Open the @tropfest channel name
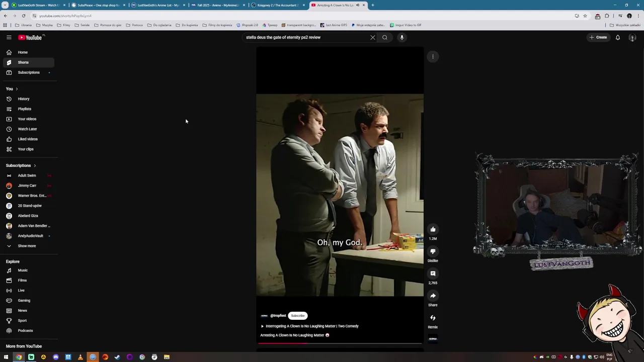Screen dimensions: 644x362 coord(278,316)
